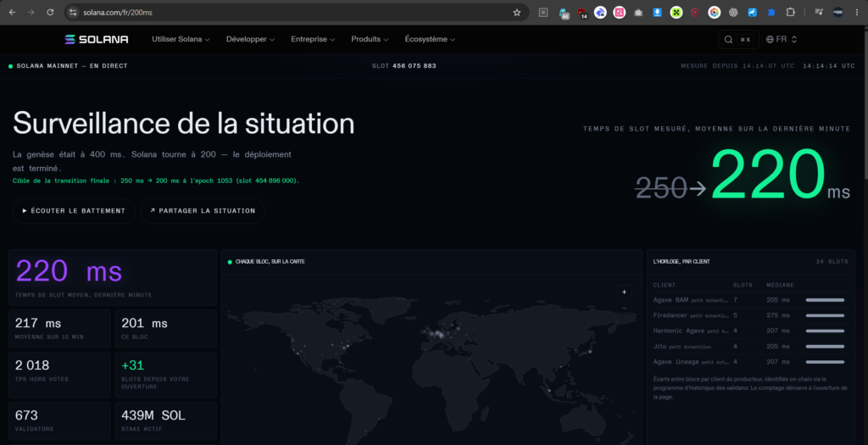The image size is (868, 445).
Task: Reload the page with the refresh icon
Action: point(50,12)
